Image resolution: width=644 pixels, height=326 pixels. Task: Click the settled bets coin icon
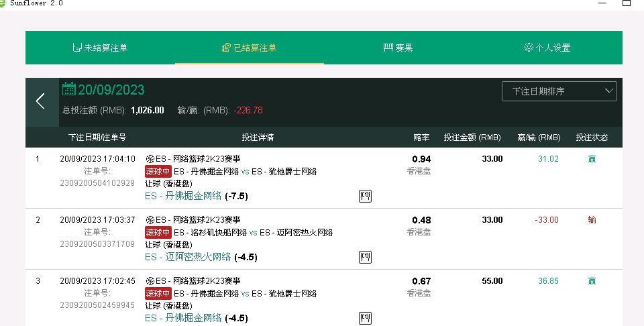tap(226, 47)
